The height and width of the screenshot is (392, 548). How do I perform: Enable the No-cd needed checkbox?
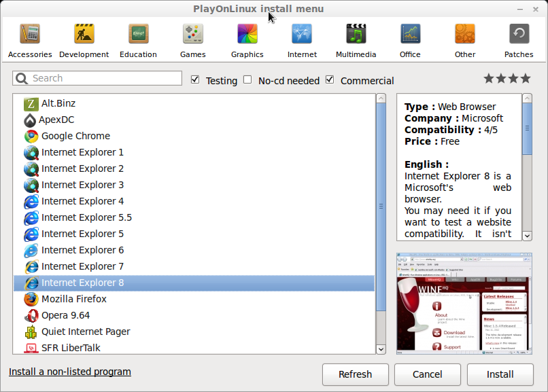pyautogui.click(x=247, y=80)
